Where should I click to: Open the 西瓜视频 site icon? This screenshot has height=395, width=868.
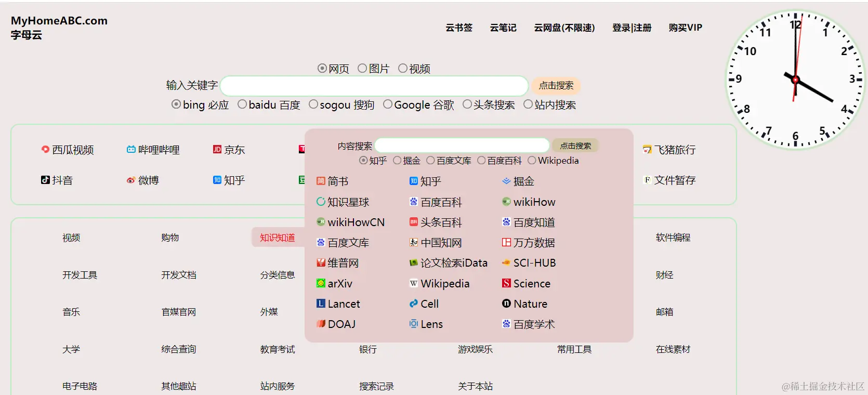pos(46,150)
